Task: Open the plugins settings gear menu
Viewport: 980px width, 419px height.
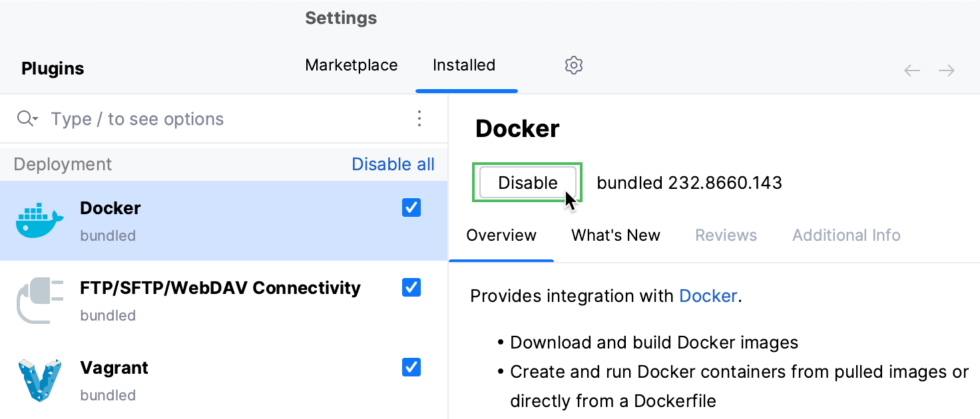Action: pos(573,65)
